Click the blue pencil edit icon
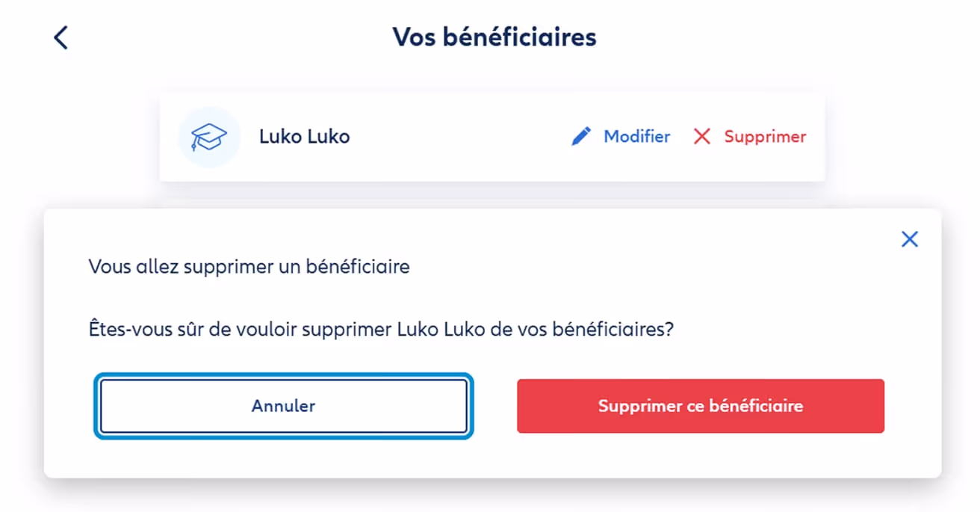Viewport: 980px width, 512px height. point(581,136)
